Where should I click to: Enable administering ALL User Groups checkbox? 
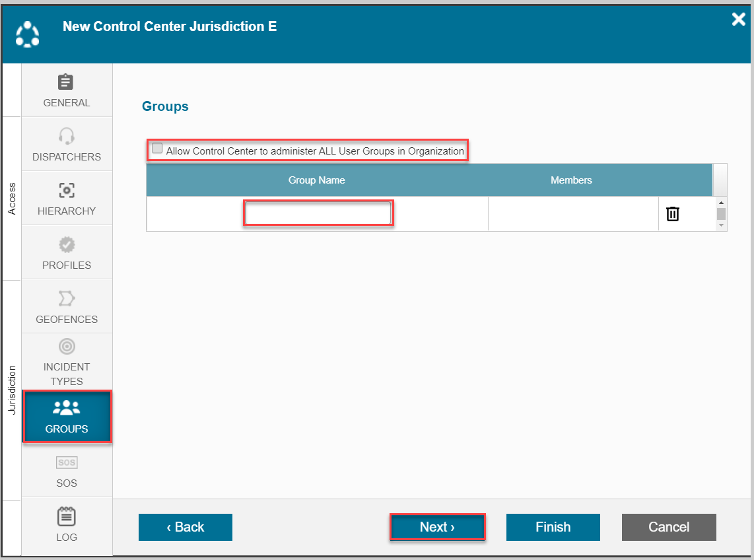click(x=157, y=149)
